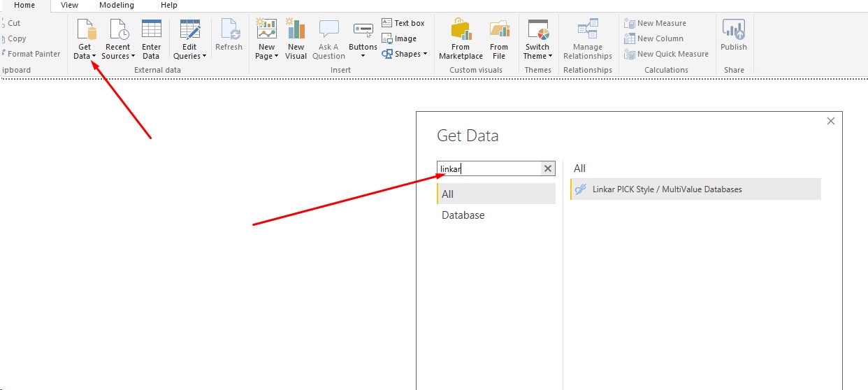Insert an Image from the ribbon
Screen dimensions: 868x390
click(399, 38)
